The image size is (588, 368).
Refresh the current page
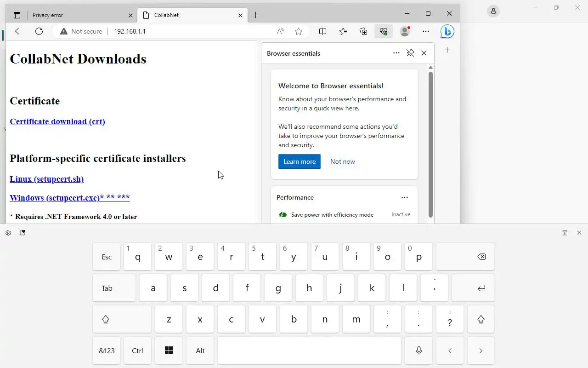[x=39, y=31]
